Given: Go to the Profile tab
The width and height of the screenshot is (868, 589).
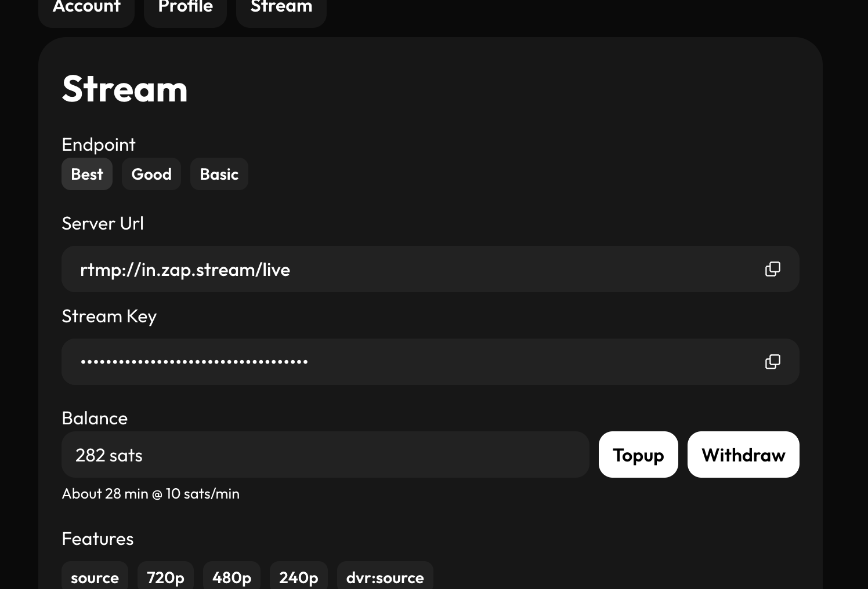Looking at the screenshot, I should [x=185, y=8].
